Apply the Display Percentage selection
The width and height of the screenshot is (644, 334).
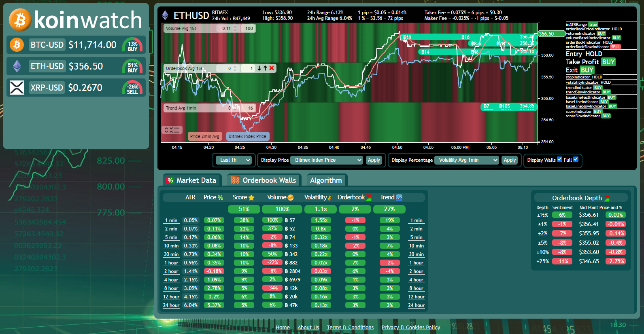[510, 160]
